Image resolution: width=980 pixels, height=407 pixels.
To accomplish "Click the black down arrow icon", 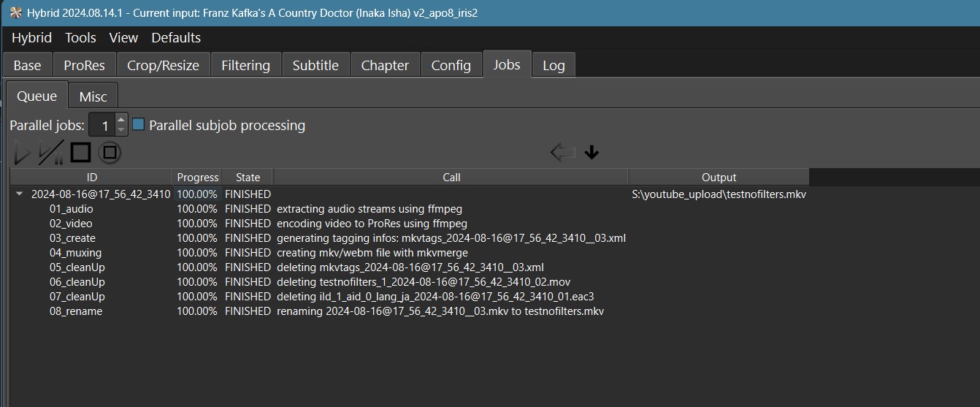I will tap(592, 152).
